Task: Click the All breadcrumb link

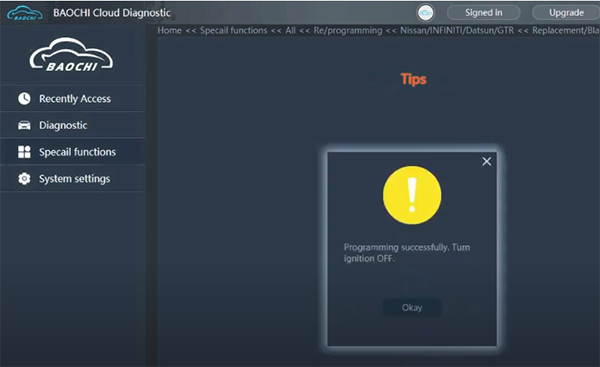Action: point(290,31)
